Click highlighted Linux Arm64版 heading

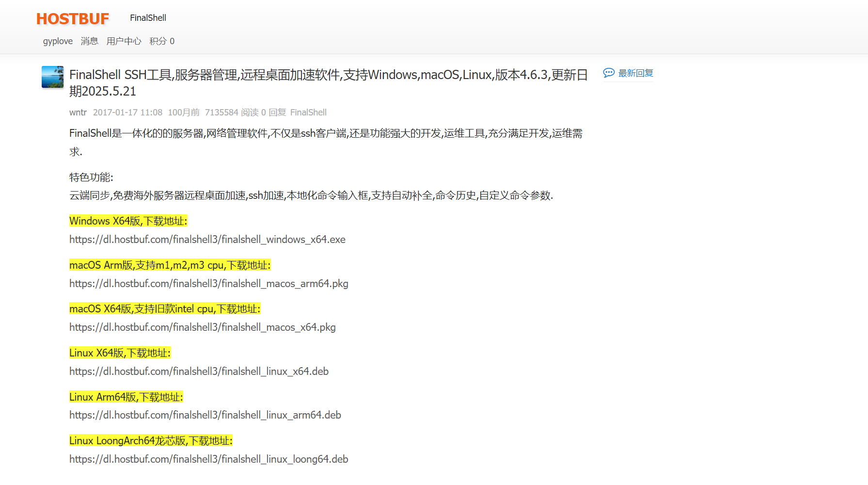[126, 397]
